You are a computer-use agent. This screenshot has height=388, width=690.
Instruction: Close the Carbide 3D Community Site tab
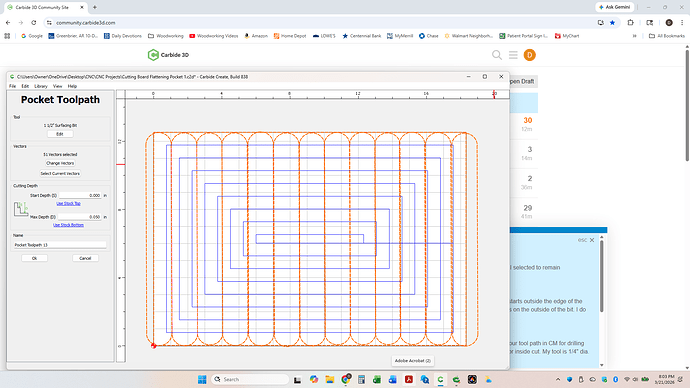[x=82, y=7]
